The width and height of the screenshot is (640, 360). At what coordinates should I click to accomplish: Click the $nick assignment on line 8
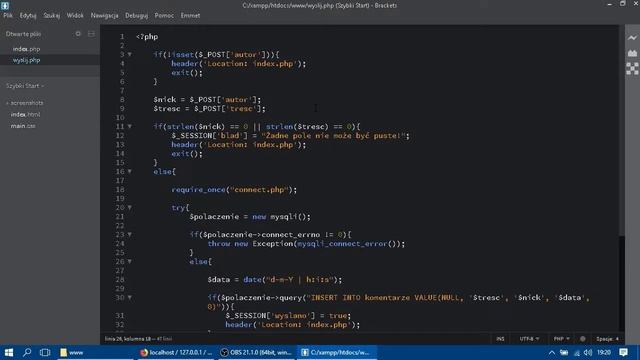207,100
